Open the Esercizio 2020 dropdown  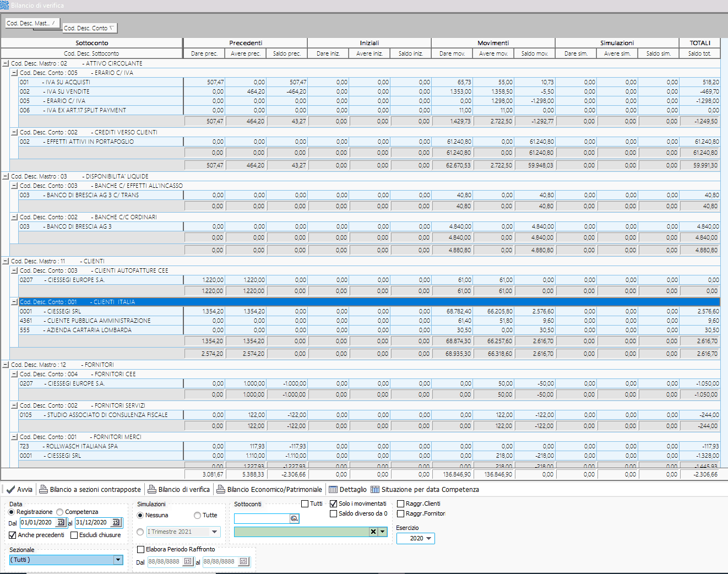(429, 538)
